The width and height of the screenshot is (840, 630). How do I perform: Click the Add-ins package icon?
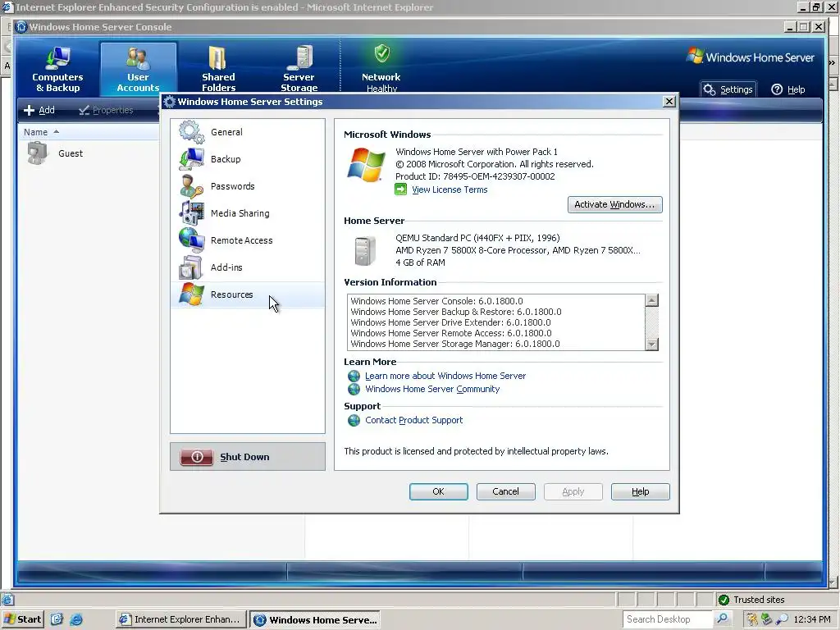coord(191,267)
